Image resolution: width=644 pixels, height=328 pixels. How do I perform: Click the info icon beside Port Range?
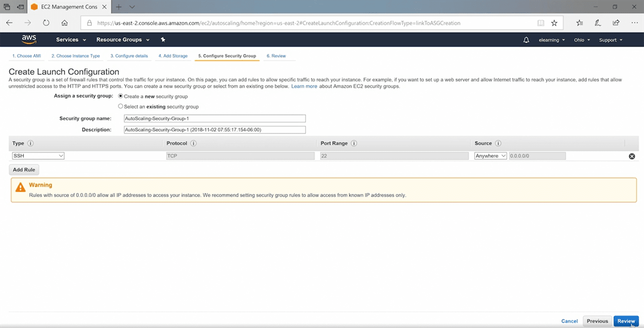(354, 143)
